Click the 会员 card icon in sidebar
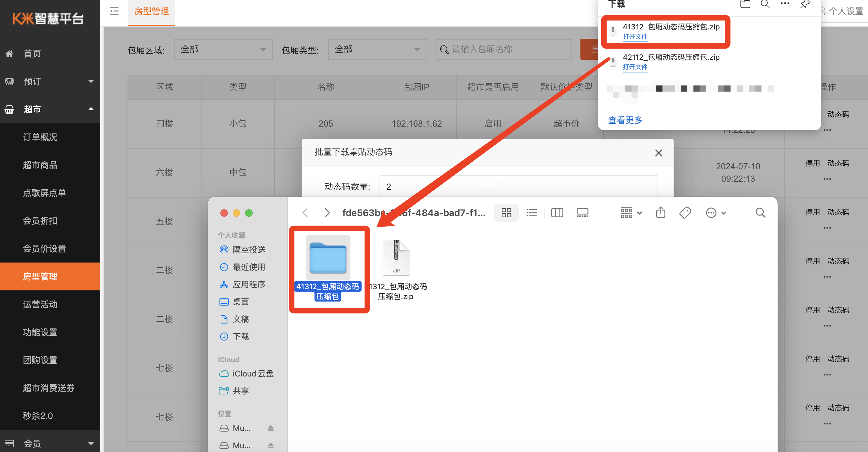This screenshot has width=868, height=452. (x=9, y=443)
